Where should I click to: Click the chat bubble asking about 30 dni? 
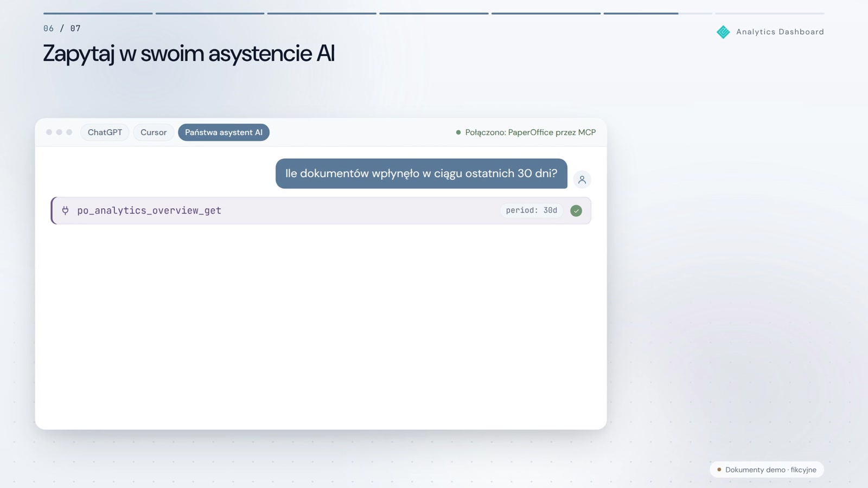point(422,174)
